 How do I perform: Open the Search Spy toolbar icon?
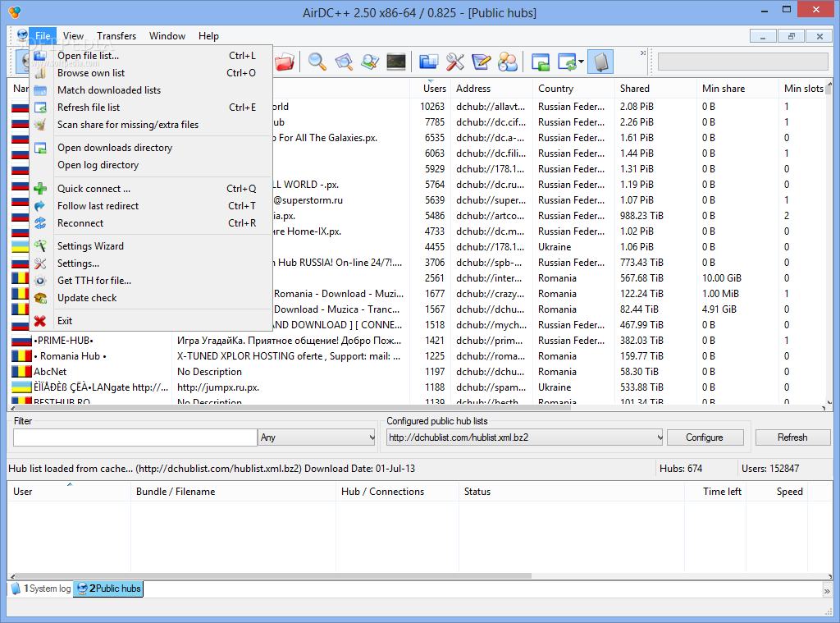pyautogui.click(x=370, y=62)
